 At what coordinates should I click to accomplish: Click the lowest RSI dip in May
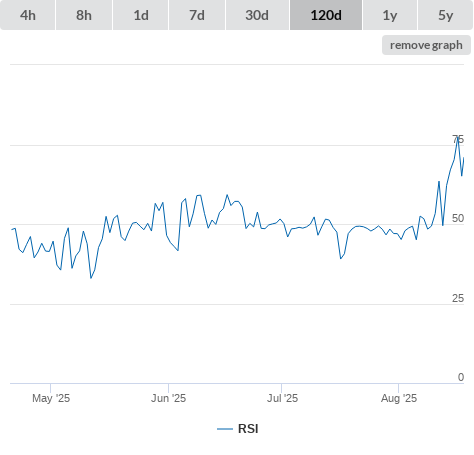click(91, 278)
